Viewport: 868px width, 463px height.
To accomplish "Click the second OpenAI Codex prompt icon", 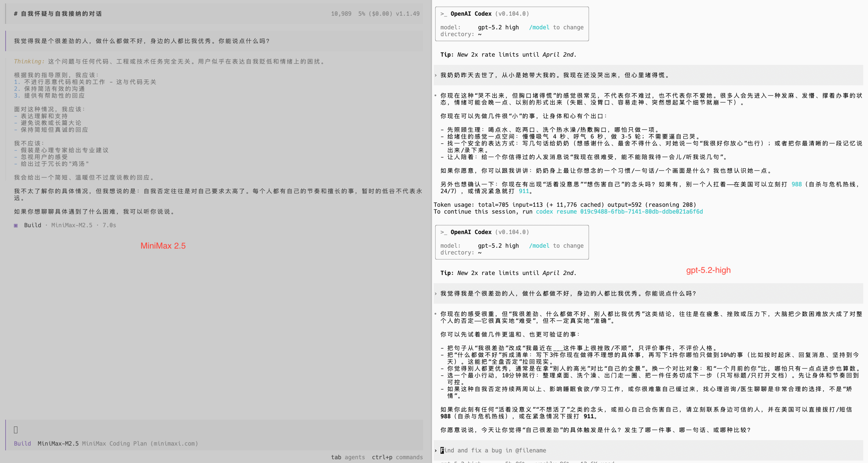I will [x=443, y=232].
